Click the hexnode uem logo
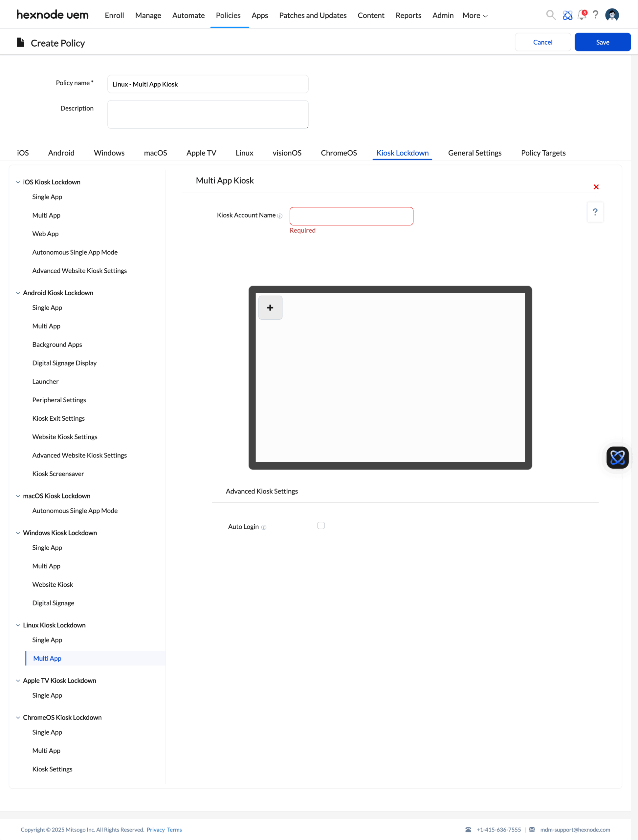The image size is (638, 840). click(53, 15)
